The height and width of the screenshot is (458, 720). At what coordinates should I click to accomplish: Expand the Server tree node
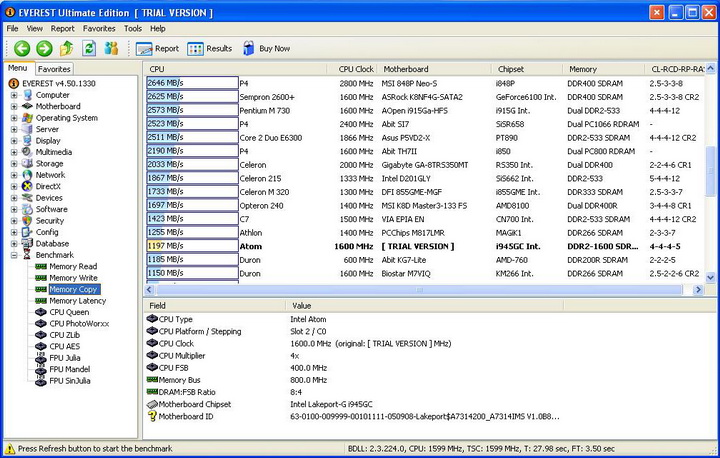14,130
